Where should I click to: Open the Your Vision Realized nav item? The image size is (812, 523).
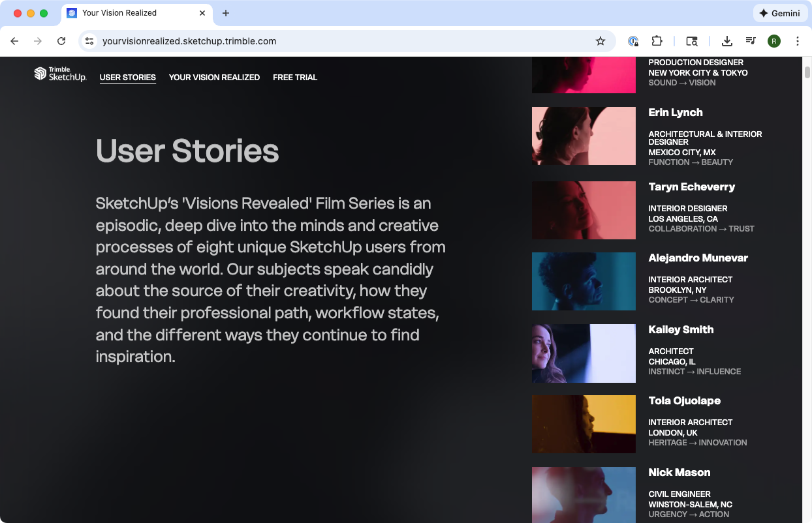pos(214,77)
